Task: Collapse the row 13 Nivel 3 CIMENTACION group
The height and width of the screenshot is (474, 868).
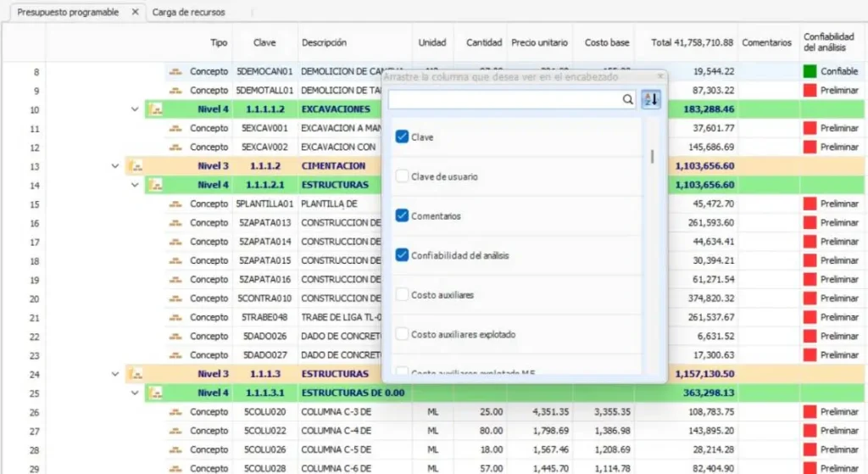Action: pyautogui.click(x=114, y=166)
